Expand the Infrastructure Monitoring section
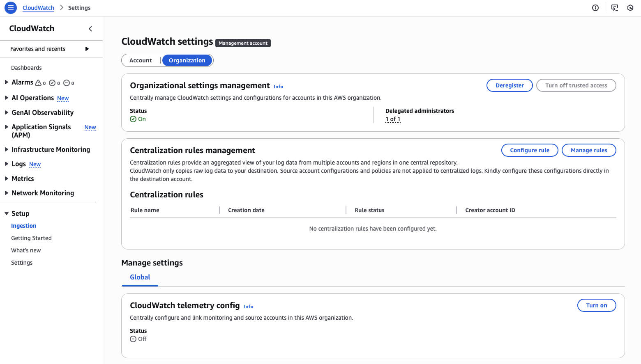 coord(7,149)
